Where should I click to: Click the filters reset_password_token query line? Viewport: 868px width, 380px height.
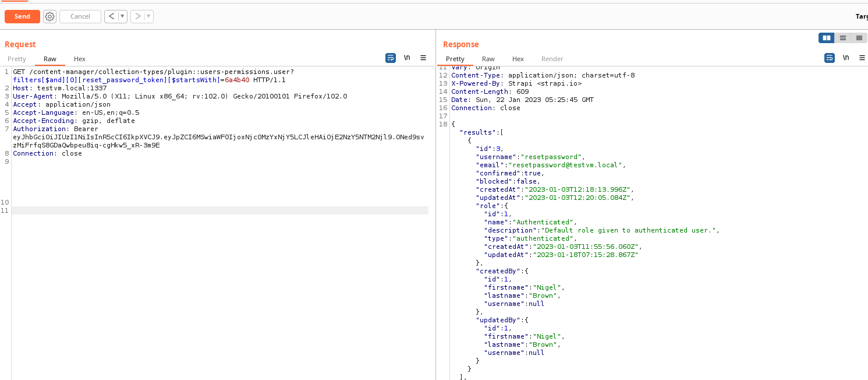[149, 80]
